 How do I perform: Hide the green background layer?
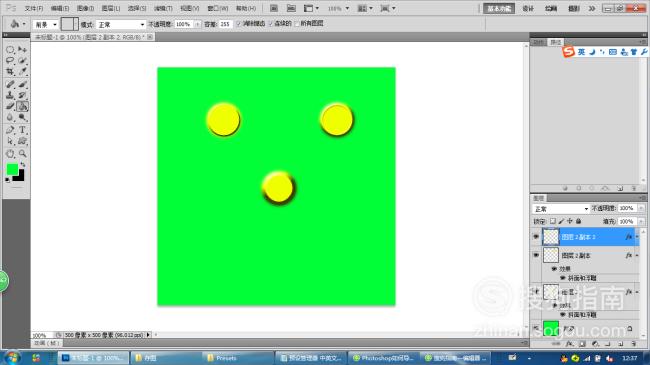(536, 328)
